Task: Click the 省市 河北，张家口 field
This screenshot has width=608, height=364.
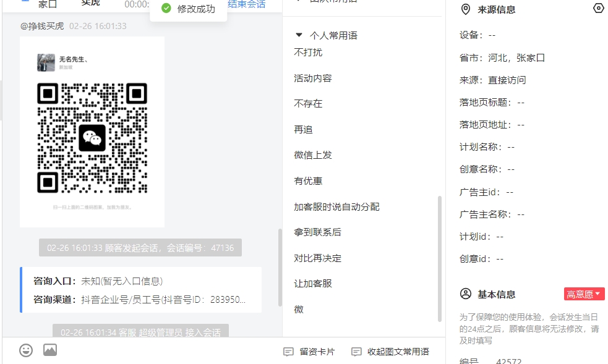Action: [502, 57]
